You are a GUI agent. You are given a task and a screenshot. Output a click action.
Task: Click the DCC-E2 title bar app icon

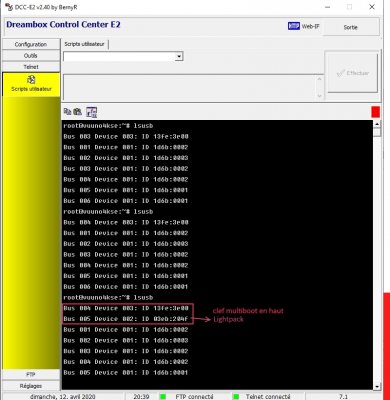pos(8,7)
